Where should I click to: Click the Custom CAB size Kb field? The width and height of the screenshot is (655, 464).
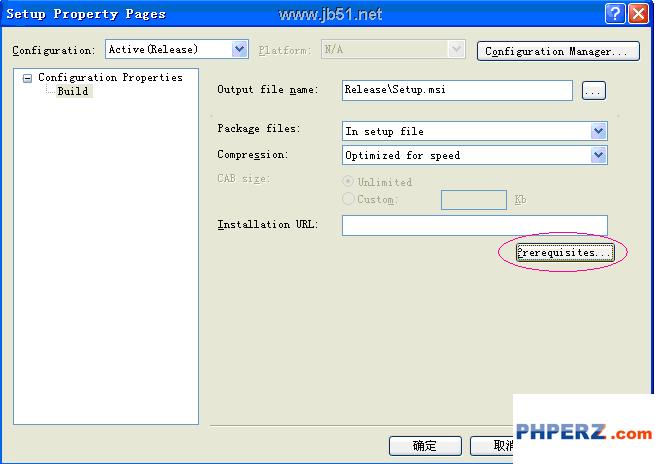point(473,200)
